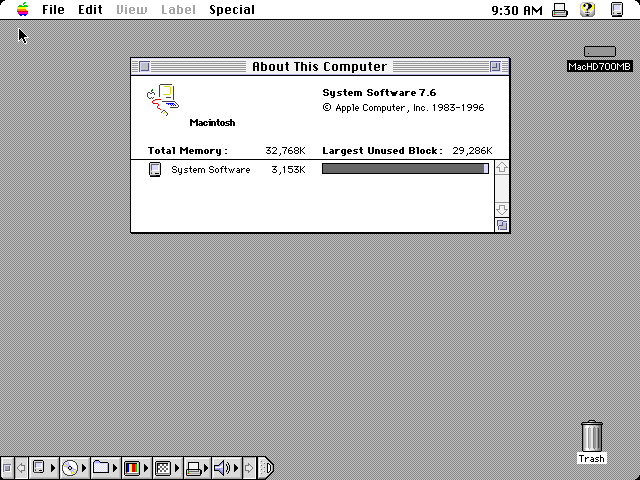Click the System Software memory usage bar
The height and width of the screenshot is (480, 640).
405,169
